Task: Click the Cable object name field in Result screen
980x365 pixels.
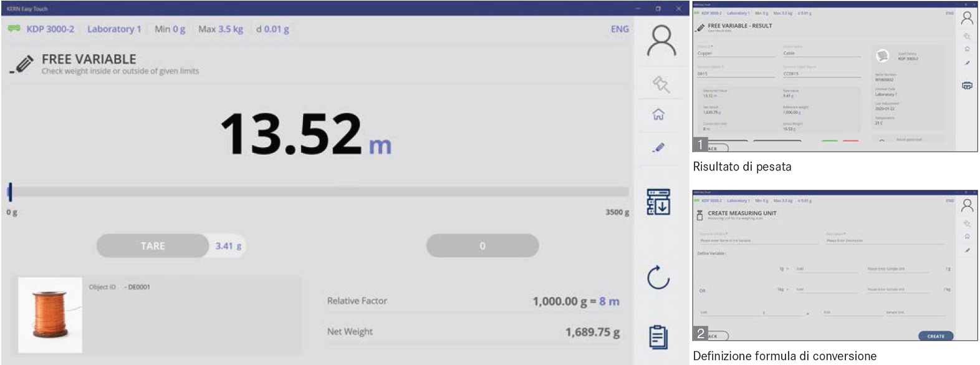Action: (x=821, y=54)
